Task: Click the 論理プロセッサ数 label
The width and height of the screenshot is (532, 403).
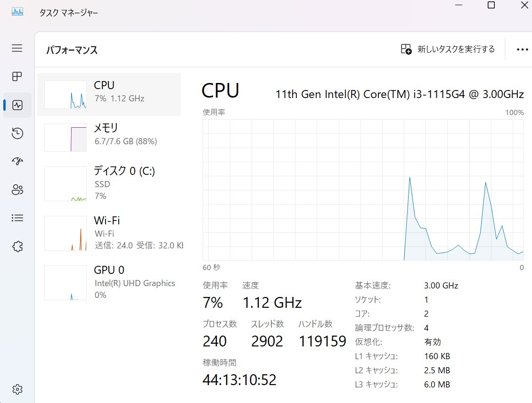Action: (385, 328)
